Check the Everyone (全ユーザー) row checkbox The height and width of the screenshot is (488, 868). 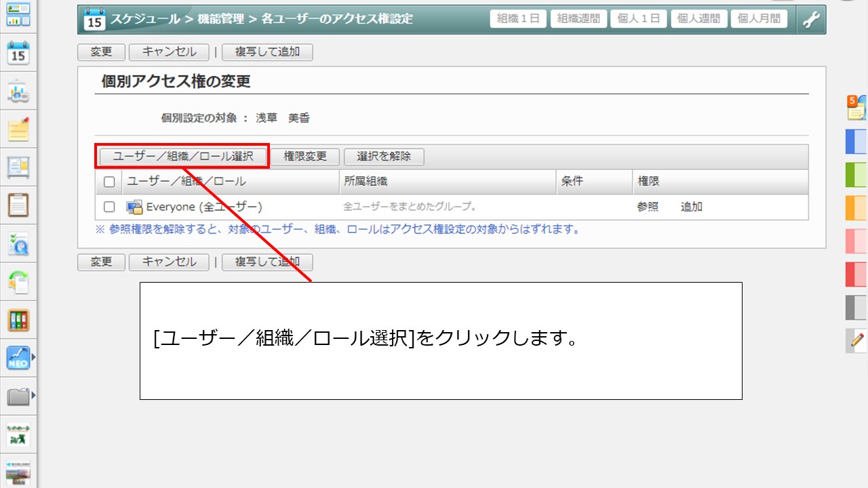point(109,207)
